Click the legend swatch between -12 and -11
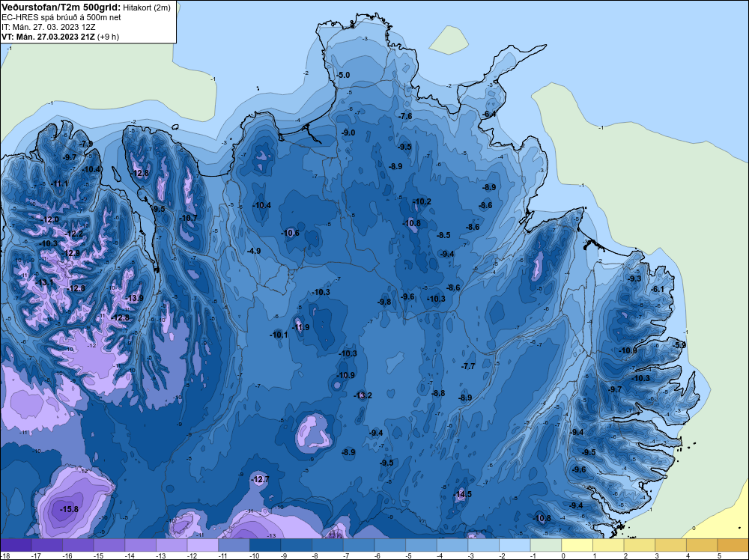This screenshot has width=749, height=560. coord(202,545)
